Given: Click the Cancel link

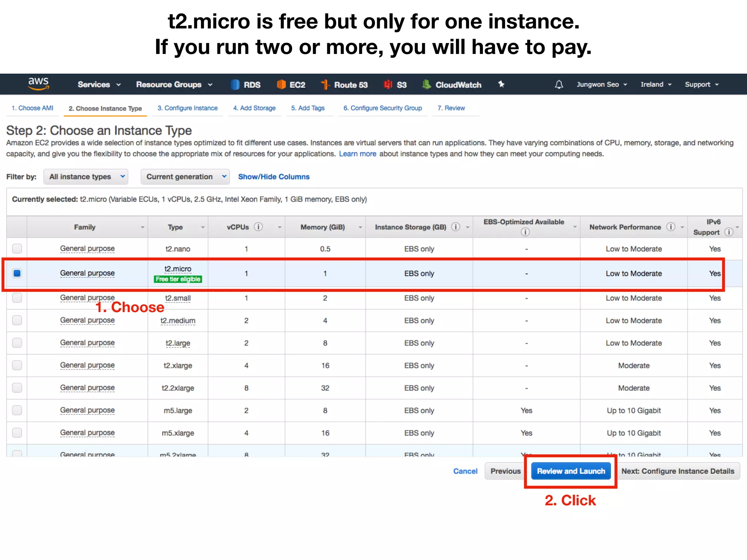Looking at the screenshot, I should [x=465, y=471].
